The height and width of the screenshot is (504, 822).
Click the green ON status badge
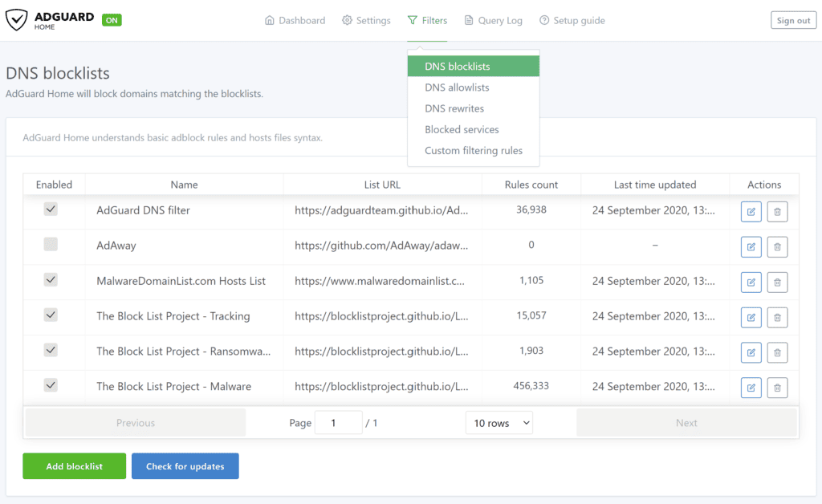tap(112, 20)
